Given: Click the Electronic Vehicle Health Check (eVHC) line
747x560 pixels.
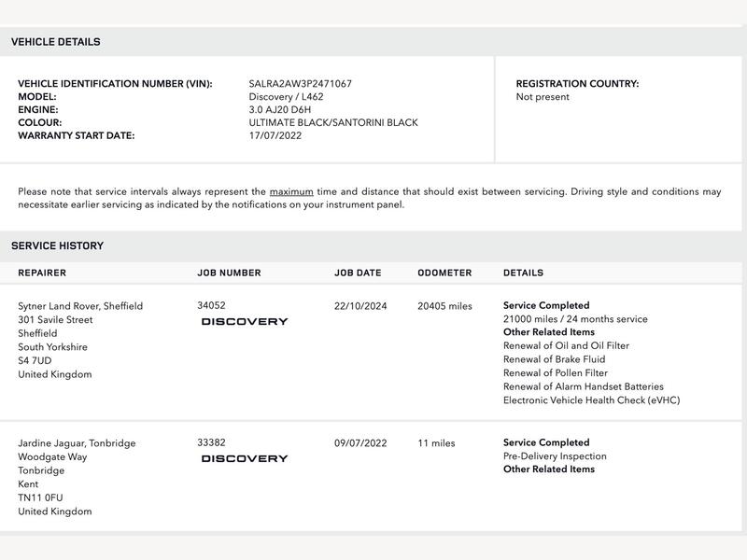Looking at the screenshot, I should coord(591,400).
